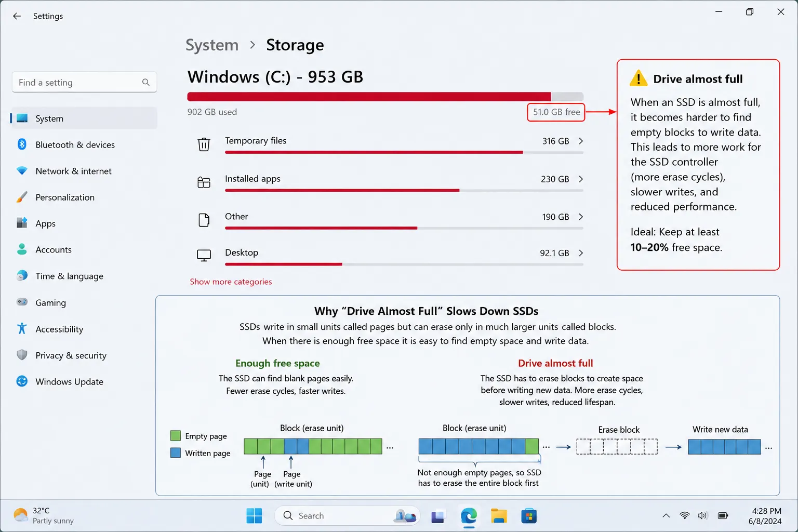
Task: Open Task View on the taskbar
Action: pyautogui.click(x=437, y=516)
